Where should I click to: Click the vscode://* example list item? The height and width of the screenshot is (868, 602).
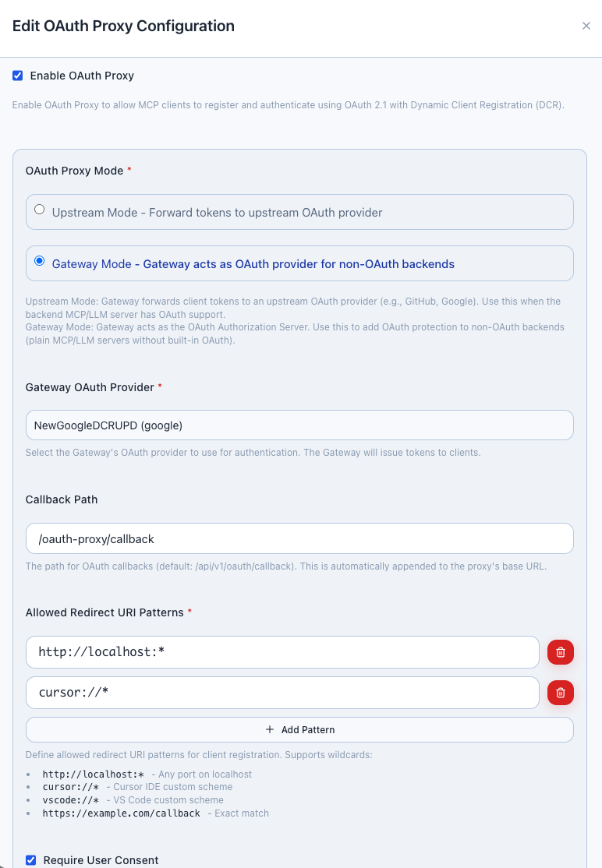[69, 799]
